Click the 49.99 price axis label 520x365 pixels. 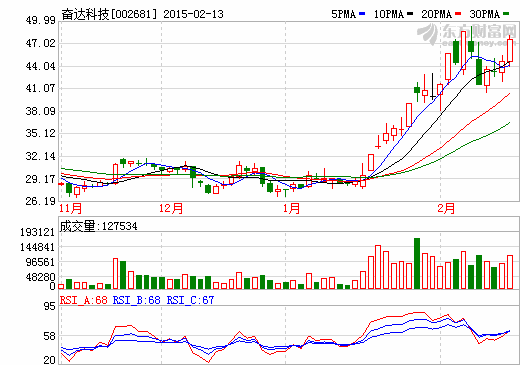point(41,21)
